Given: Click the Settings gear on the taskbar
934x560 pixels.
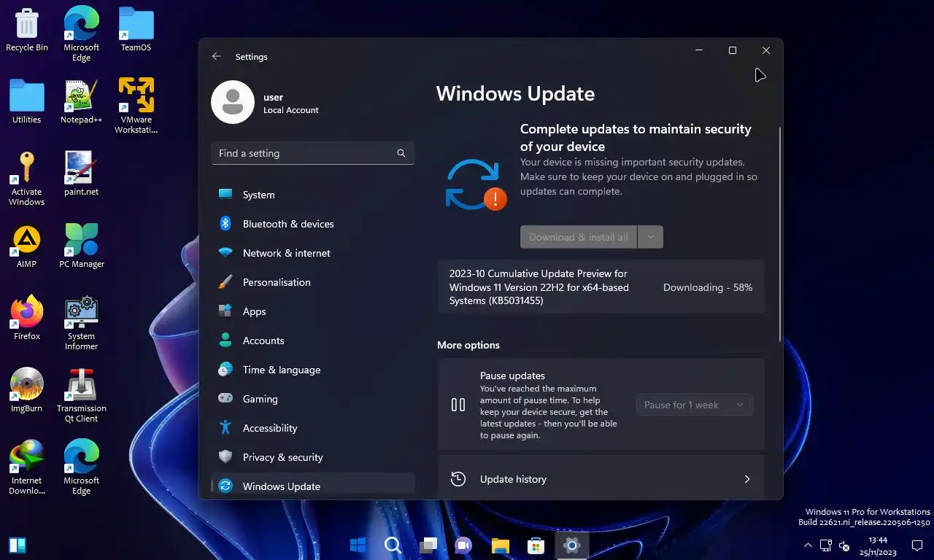Looking at the screenshot, I should [x=571, y=545].
